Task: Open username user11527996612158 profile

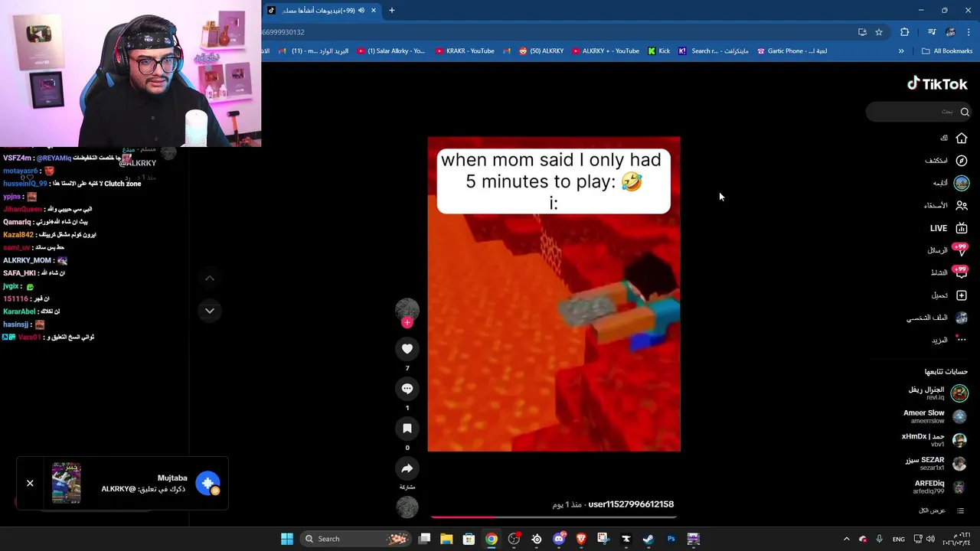Action: click(631, 504)
